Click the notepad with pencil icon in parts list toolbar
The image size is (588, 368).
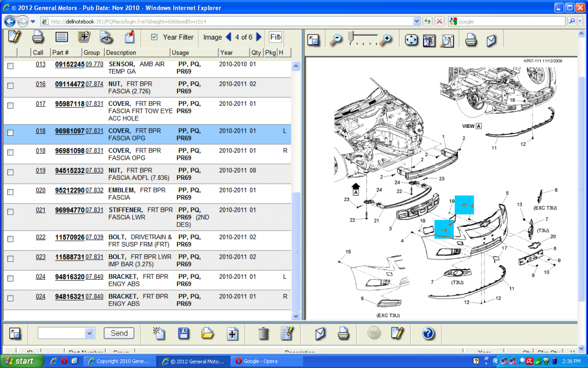[15, 37]
